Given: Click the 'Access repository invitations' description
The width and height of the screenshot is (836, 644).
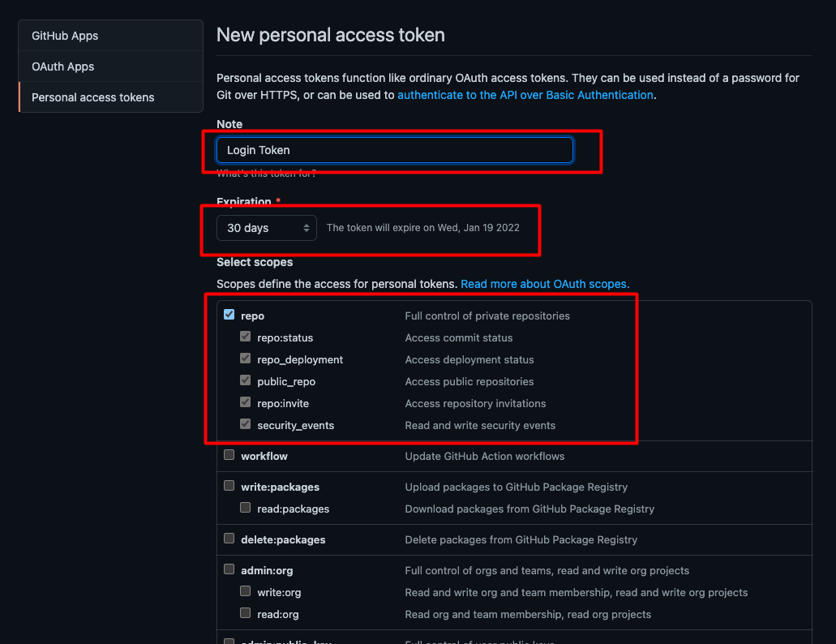Looking at the screenshot, I should [x=475, y=404].
